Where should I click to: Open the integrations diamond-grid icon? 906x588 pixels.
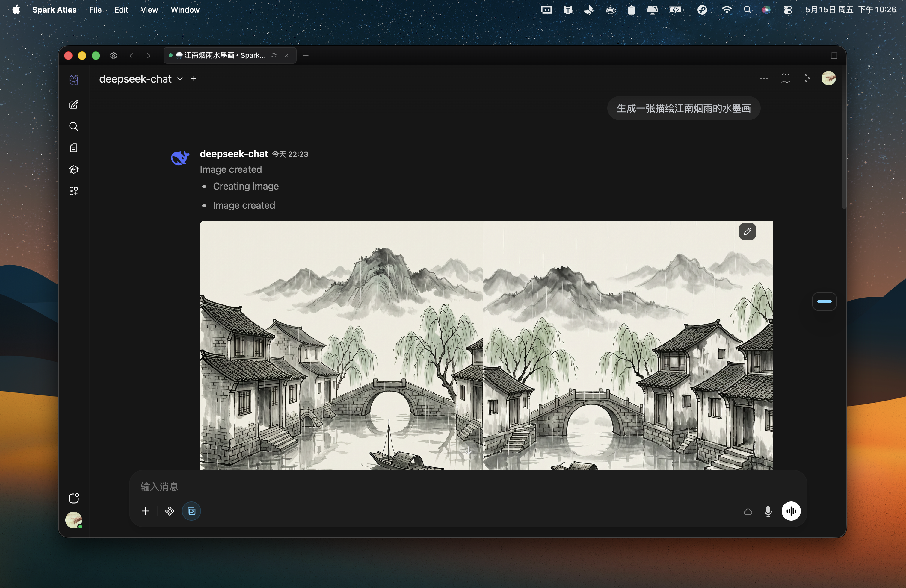[170, 511]
